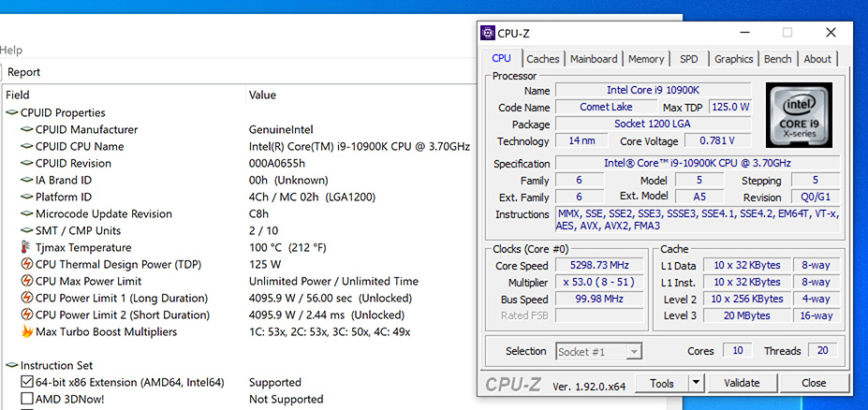Viewport: 868px width, 410px height.
Task: Click the CPU-Z title bar app icon
Action: tap(488, 33)
